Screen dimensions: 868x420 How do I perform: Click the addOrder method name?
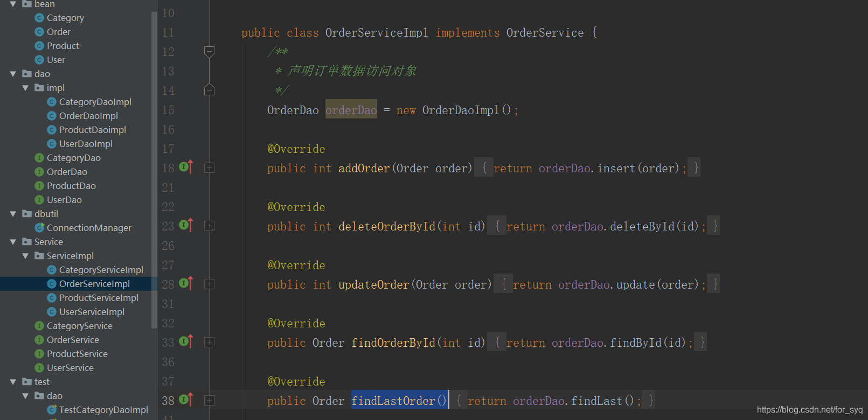(x=364, y=169)
